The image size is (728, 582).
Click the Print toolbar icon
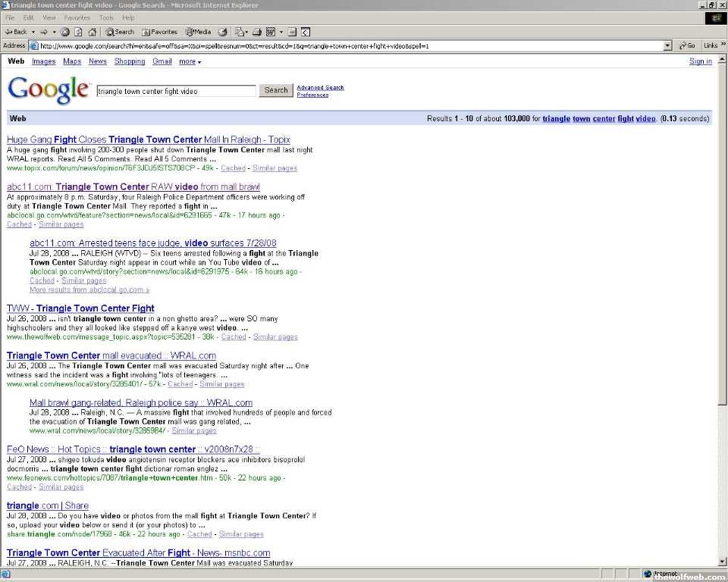[257, 32]
